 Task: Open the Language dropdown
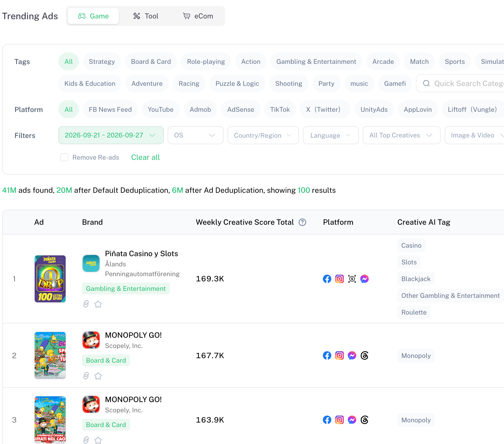coord(331,135)
